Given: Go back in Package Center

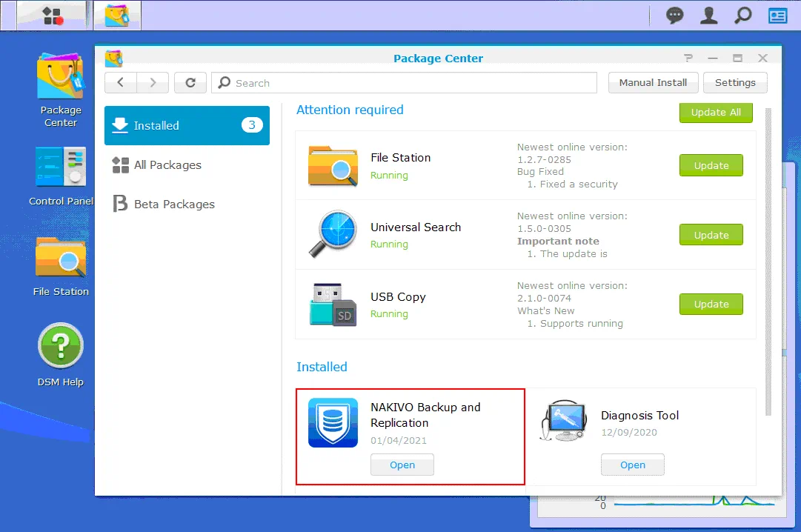Looking at the screenshot, I should 121,83.
